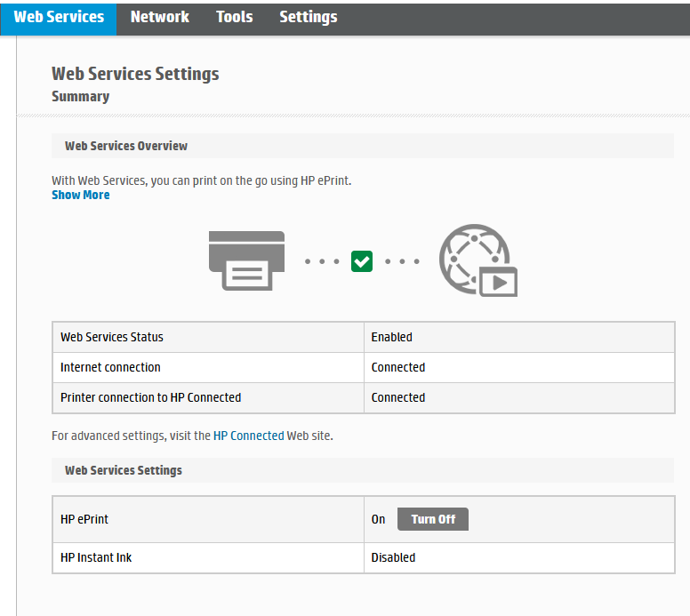Screen dimensions: 690x616
Task: Open the Tools tab
Action: [235, 18]
